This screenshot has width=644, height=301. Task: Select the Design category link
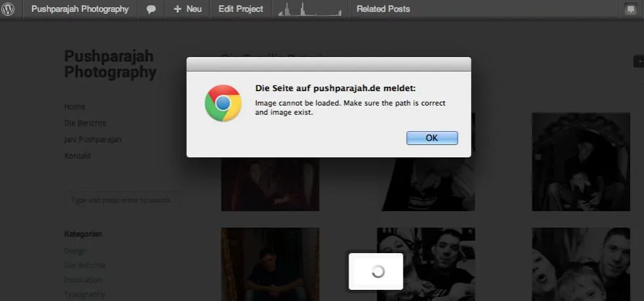(x=75, y=251)
